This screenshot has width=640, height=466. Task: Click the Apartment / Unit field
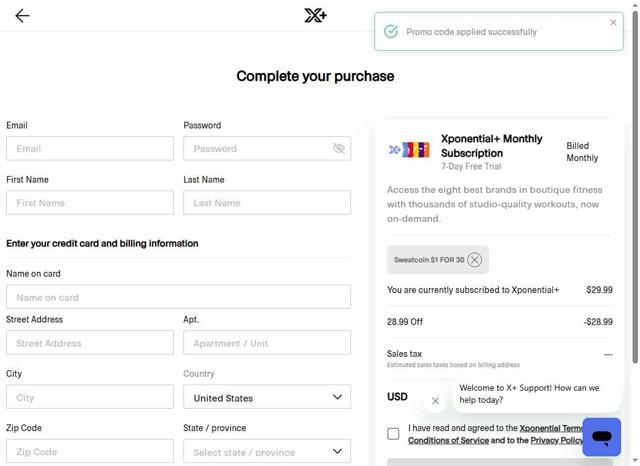[x=267, y=343]
